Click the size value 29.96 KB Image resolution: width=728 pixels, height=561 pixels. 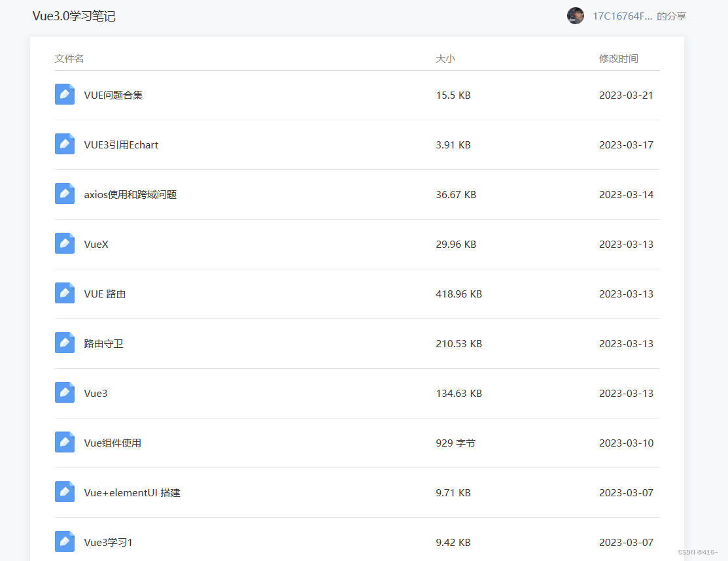coord(456,244)
